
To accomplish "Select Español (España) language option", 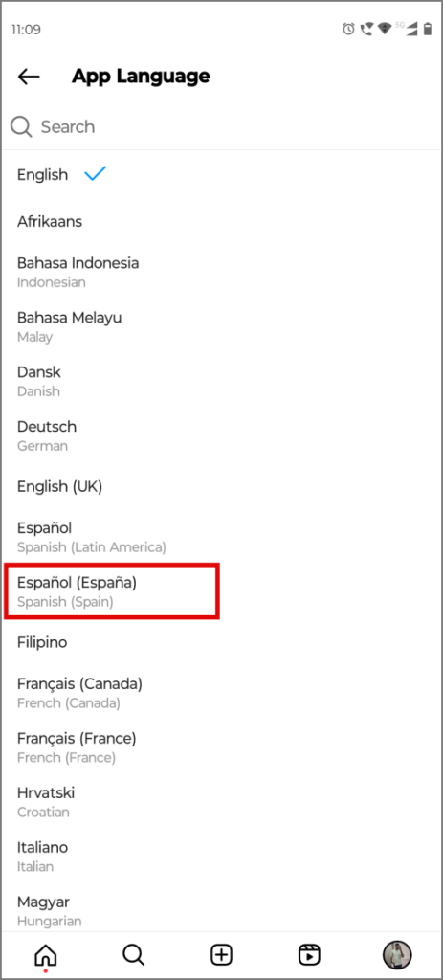I will [221, 591].
